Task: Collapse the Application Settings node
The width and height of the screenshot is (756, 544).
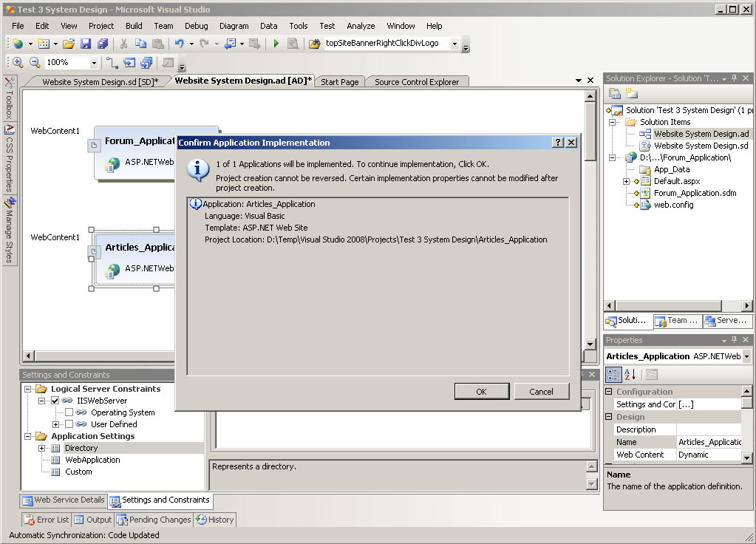Action: click(x=28, y=436)
